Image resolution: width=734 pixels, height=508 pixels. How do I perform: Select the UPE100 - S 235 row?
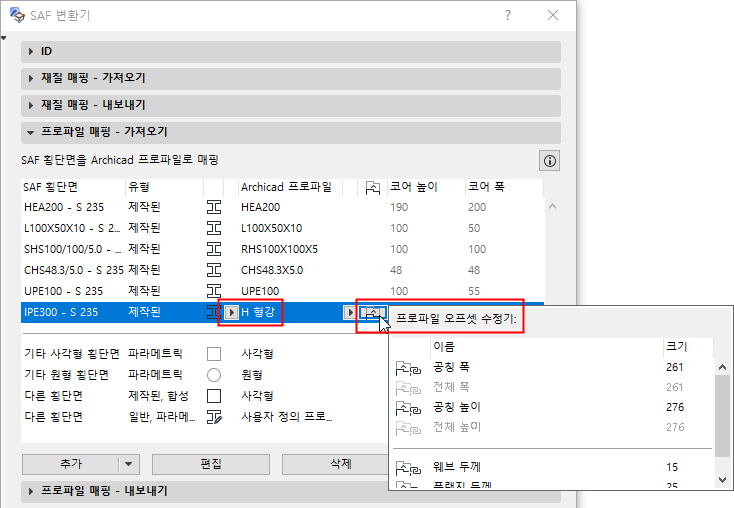tap(282, 291)
